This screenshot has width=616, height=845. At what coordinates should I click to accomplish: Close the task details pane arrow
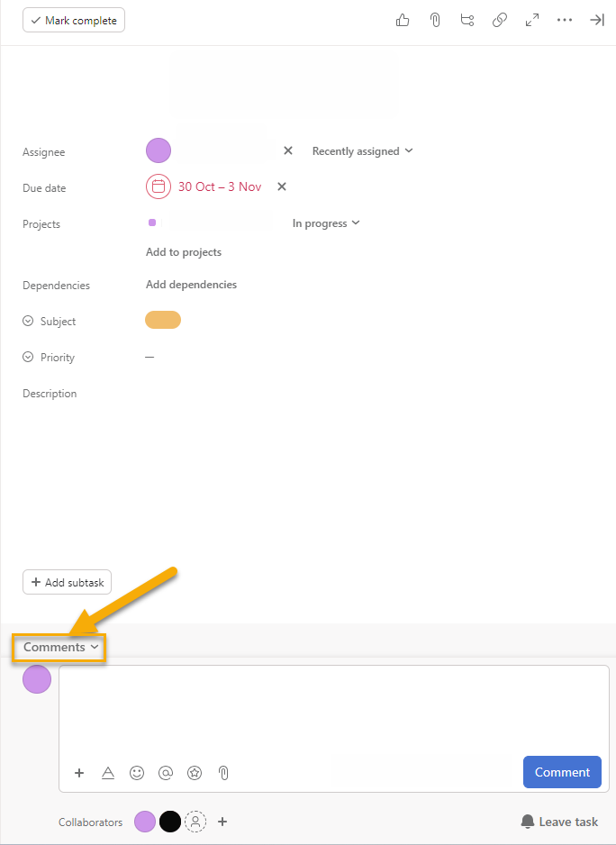596,20
